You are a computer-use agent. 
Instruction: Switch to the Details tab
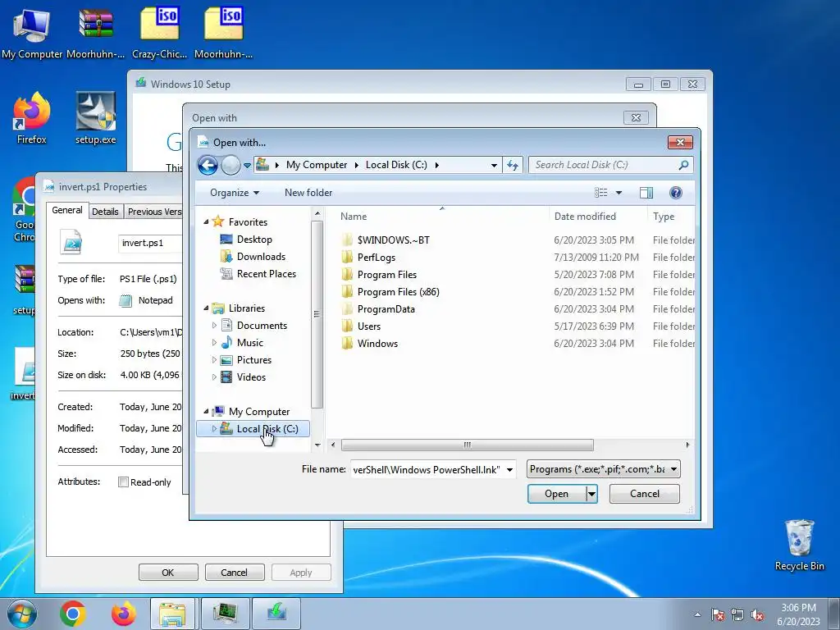pos(105,212)
